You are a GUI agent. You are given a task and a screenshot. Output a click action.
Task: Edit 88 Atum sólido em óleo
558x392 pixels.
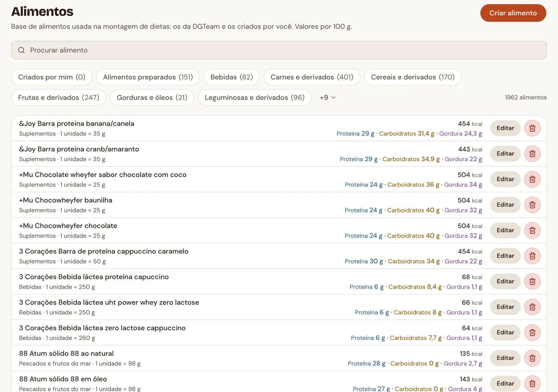pyautogui.click(x=505, y=383)
